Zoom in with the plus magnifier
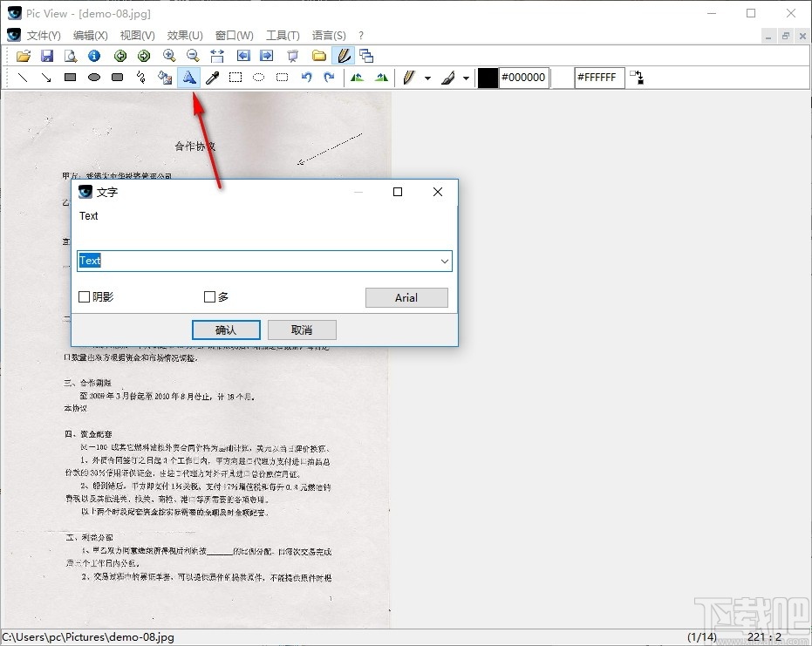 coord(169,56)
